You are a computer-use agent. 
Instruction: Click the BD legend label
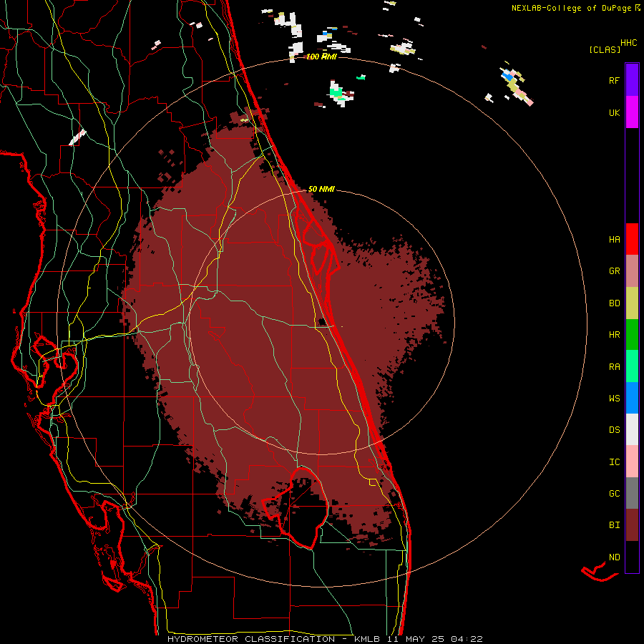pyautogui.click(x=614, y=303)
